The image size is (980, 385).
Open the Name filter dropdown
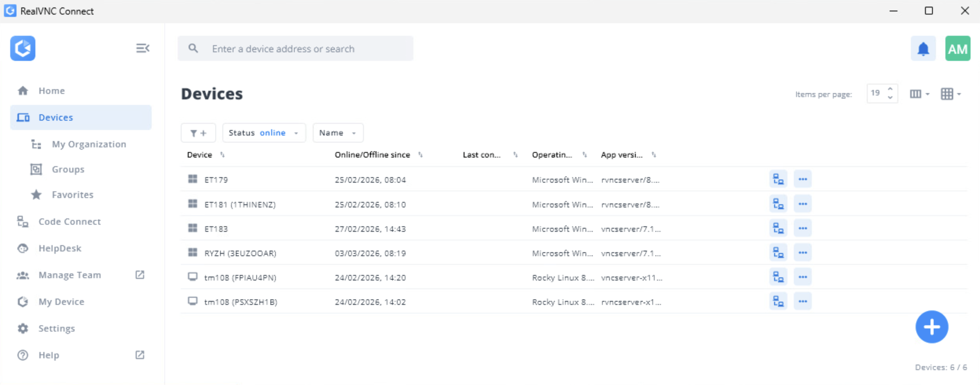[x=338, y=133]
